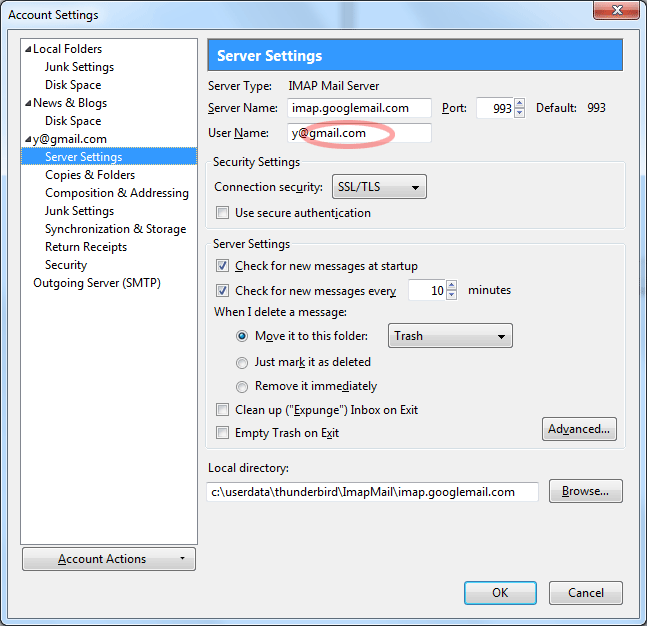
Task: Open Junk Settings under Local Folders
Action: tap(79, 67)
